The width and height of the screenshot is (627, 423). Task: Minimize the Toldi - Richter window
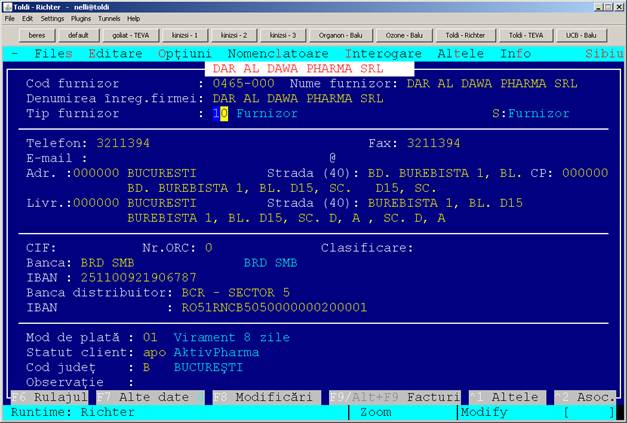[x=598, y=7]
